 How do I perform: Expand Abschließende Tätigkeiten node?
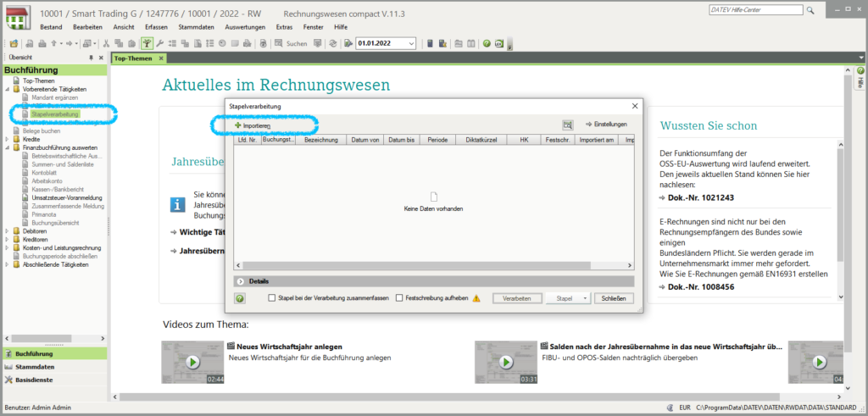(7, 264)
